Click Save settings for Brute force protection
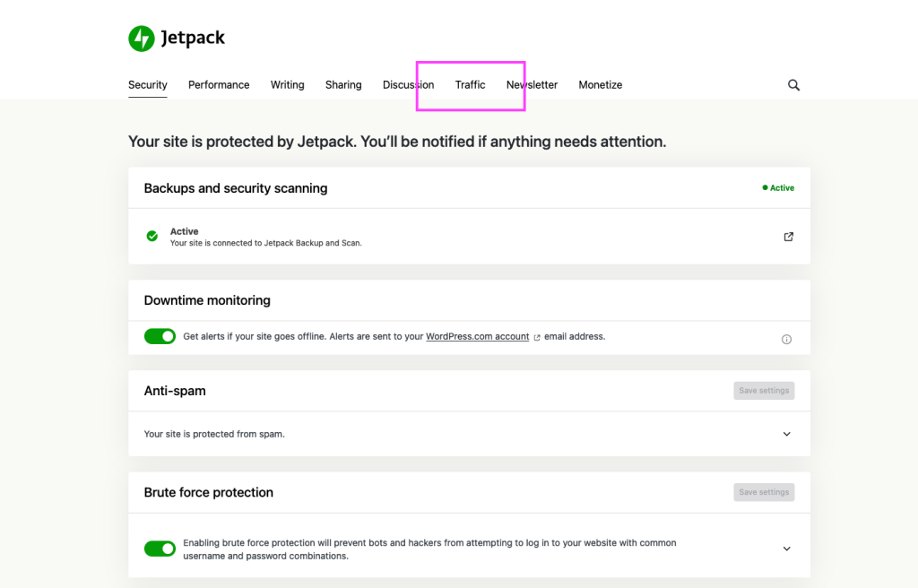 click(764, 492)
